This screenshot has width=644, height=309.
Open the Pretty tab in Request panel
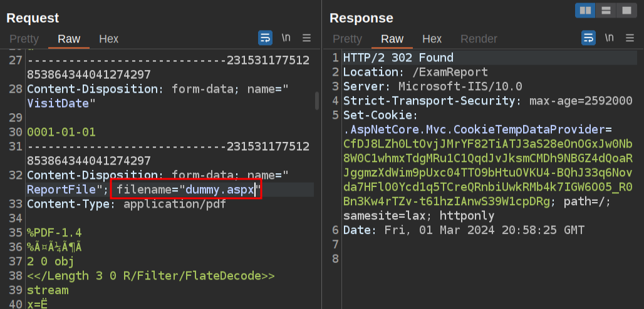[x=24, y=39]
